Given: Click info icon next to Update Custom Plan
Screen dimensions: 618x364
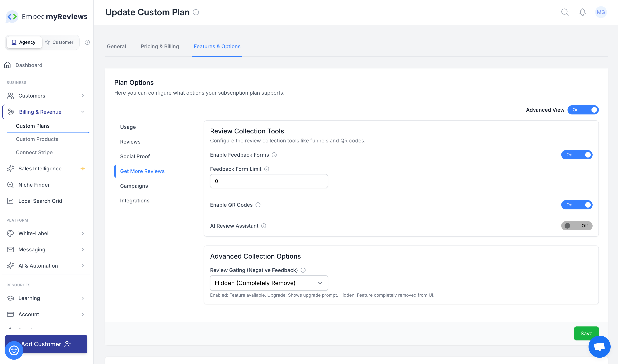Looking at the screenshot, I should coord(196,12).
